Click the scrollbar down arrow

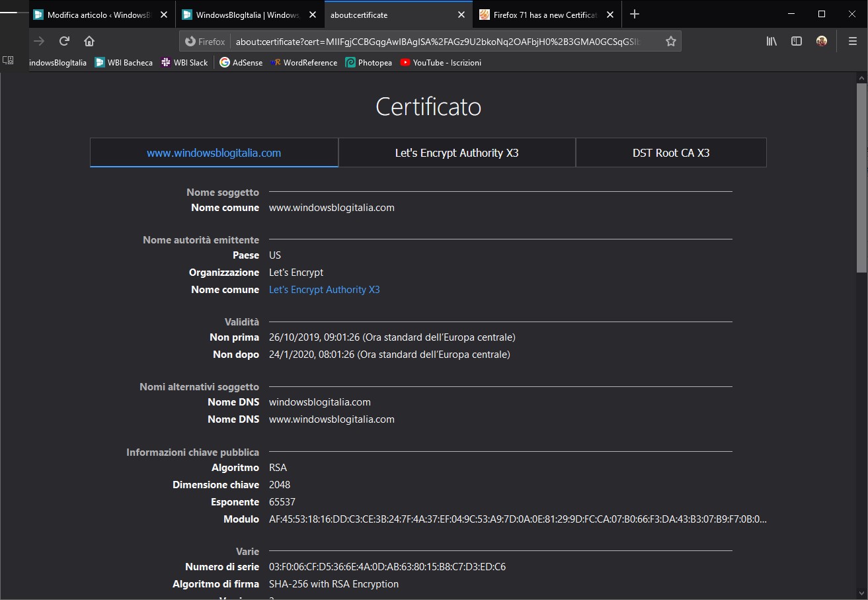point(861,594)
